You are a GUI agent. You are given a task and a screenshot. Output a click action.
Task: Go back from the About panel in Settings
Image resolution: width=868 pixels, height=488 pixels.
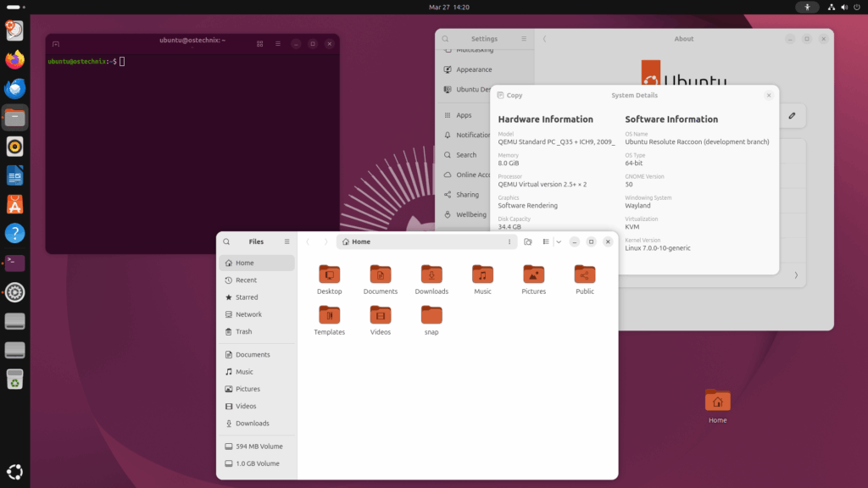click(545, 39)
